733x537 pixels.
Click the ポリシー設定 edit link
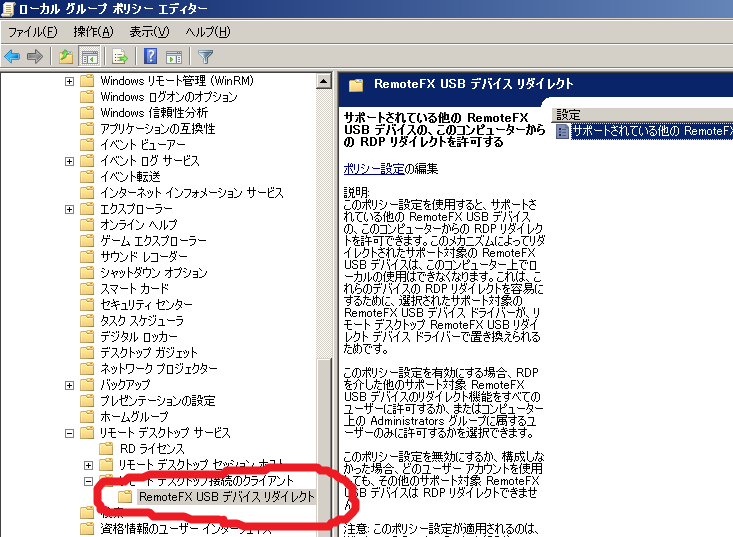click(374, 169)
